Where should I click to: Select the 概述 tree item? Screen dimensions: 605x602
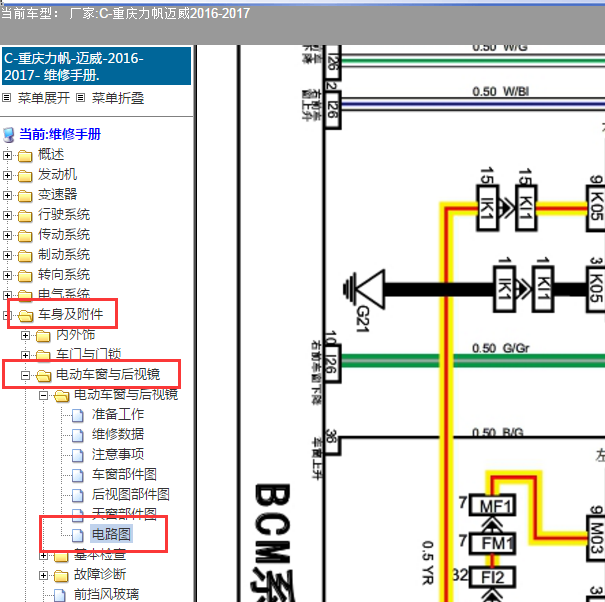[51, 155]
